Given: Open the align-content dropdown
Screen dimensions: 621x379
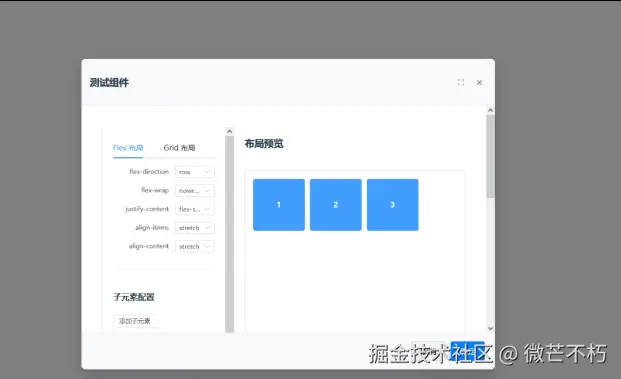Looking at the screenshot, I should pos(194,246).
